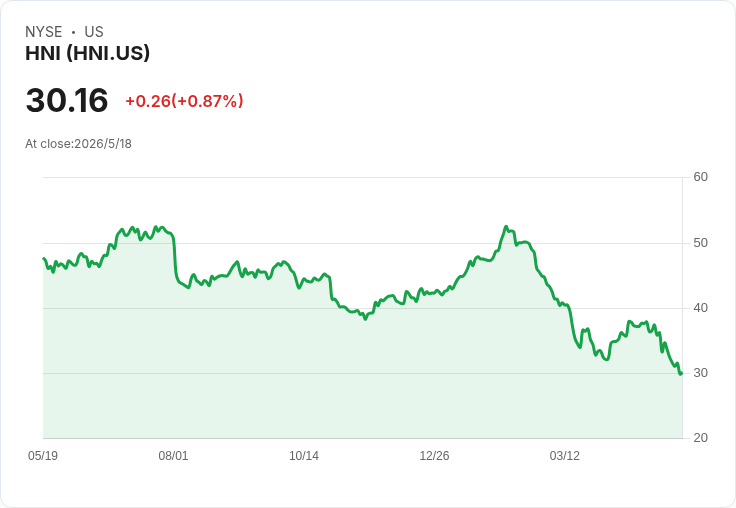Click the 30 price axis label
Image resolution: width=736 pixels, height=508 pixels.
(700, 373)
